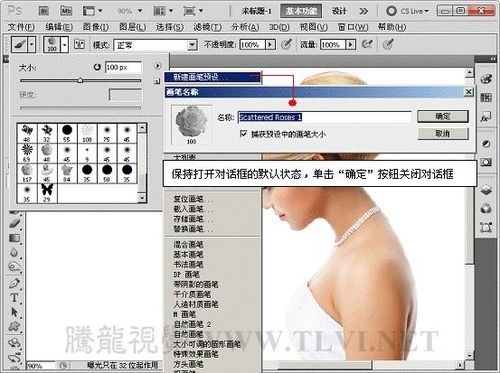The height and width of the screenshot is (373, 500).
Task: Open the Color panel icon
Action: click(486, 79)
